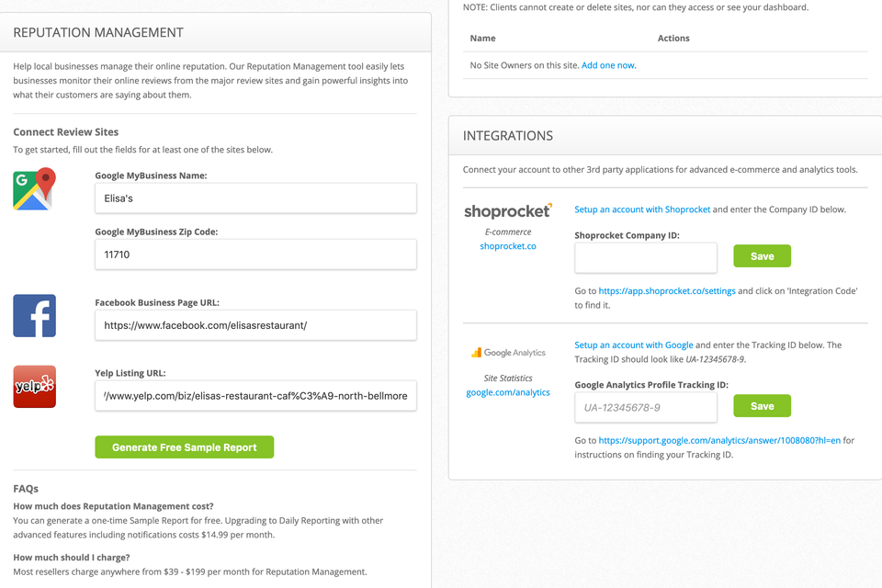Generate the free sample report
Viewport: 882px width, 588px height.
click(185, 447)
